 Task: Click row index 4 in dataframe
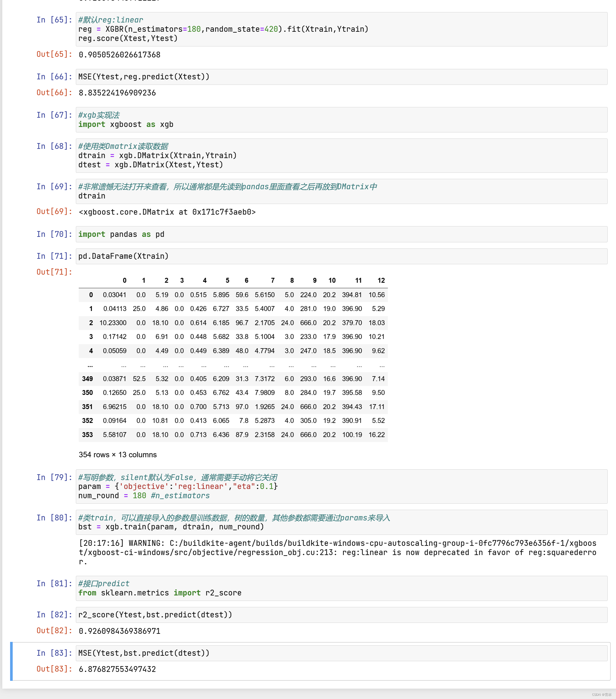point(91,351)
